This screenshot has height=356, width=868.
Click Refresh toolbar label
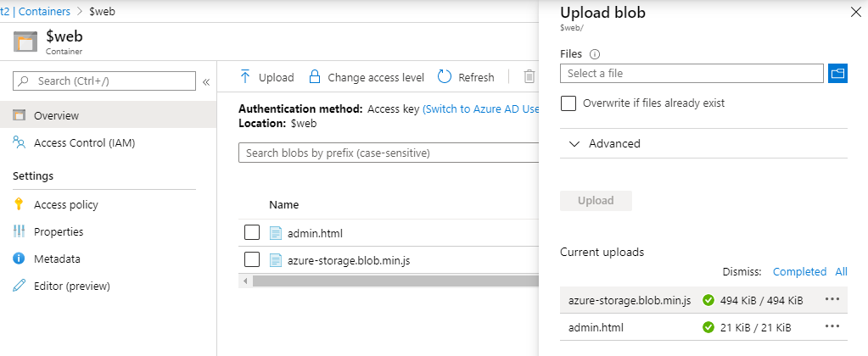coord(476,77)
